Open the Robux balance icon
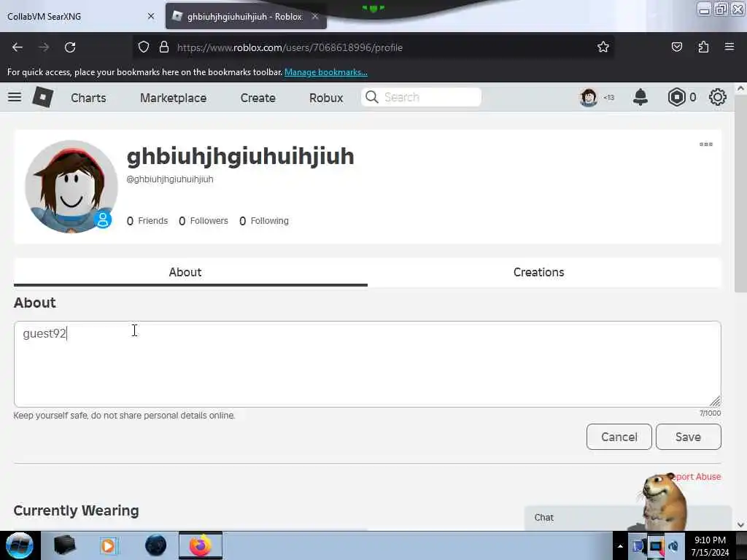 click(x=676, y=97)
